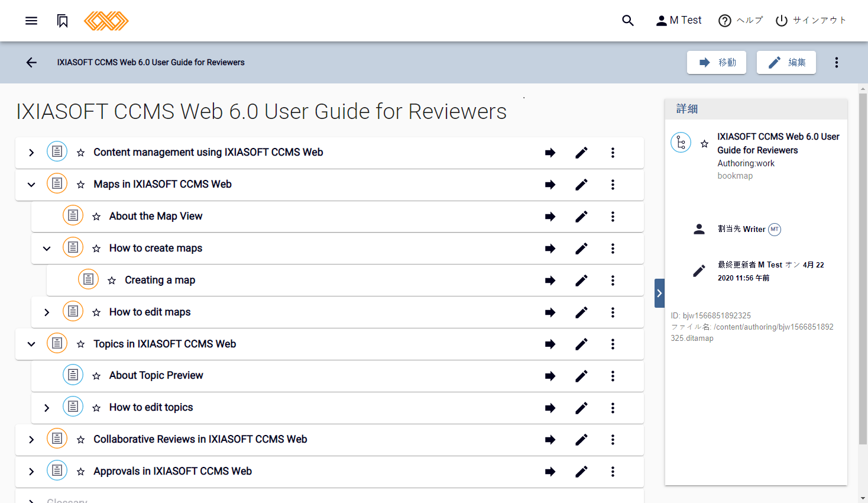Open Creating a map topic title
The height and width of the screenshot is (503, 868).
160,280
